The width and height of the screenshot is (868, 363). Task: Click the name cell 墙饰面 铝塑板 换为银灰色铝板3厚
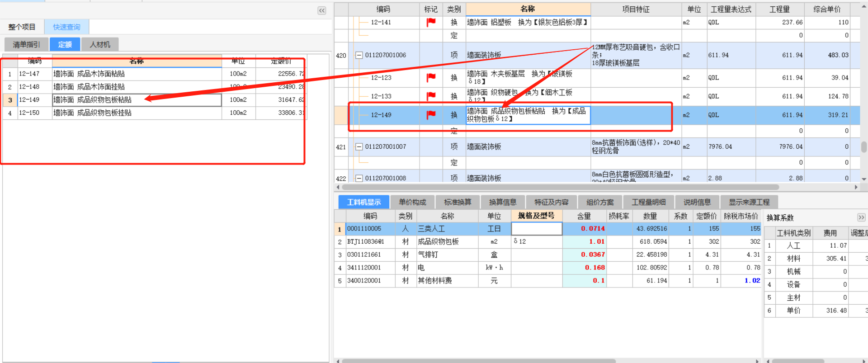click(x=528, y=22)
